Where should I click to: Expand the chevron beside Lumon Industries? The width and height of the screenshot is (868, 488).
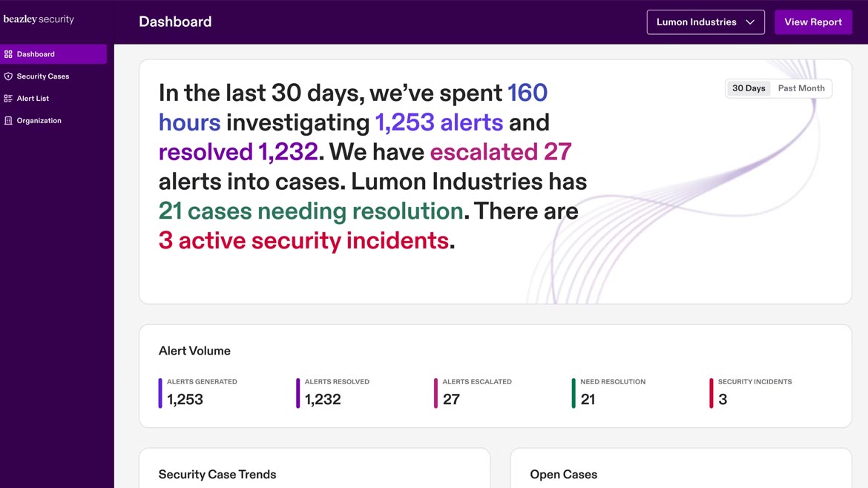click(x=750, y=22)
